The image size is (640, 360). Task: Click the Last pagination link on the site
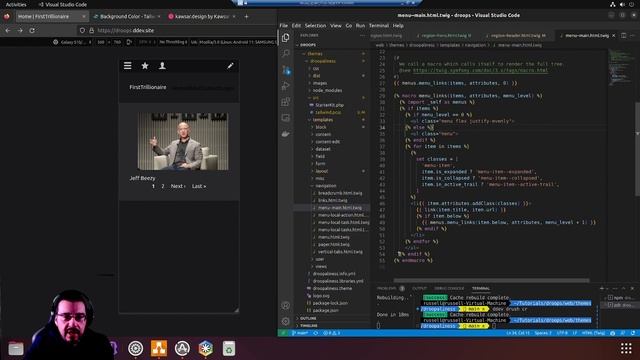(x=199, y=186)
